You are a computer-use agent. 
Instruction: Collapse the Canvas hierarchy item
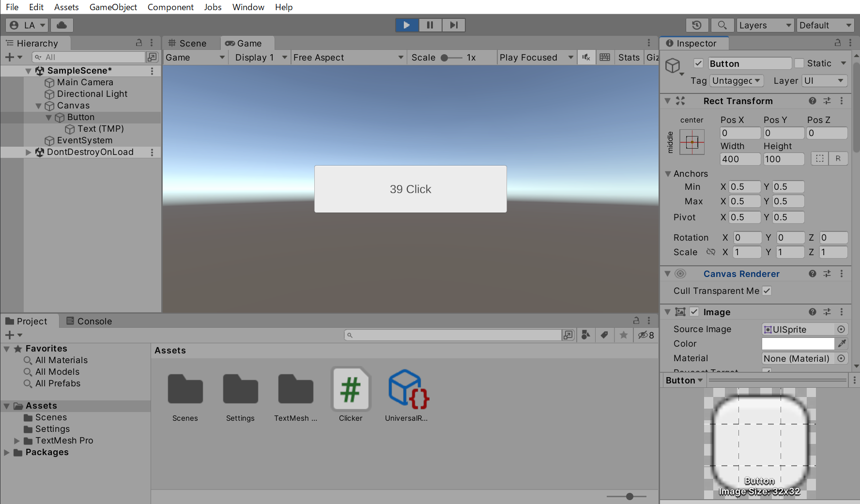click(x=39, y=106)
